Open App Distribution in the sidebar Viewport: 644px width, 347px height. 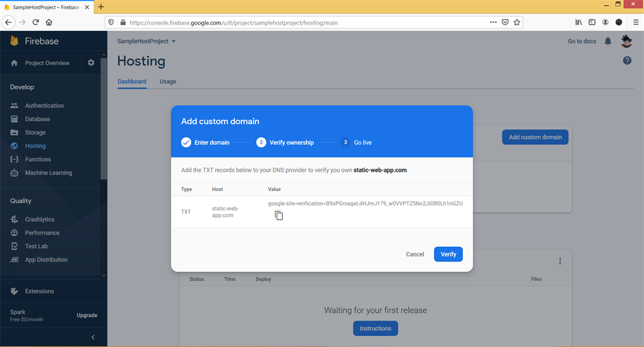46,259
